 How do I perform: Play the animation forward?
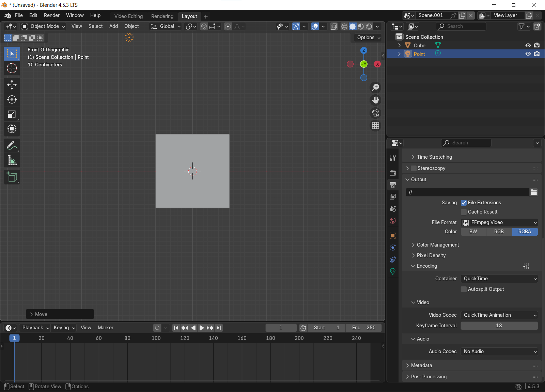tap(202, 328)
